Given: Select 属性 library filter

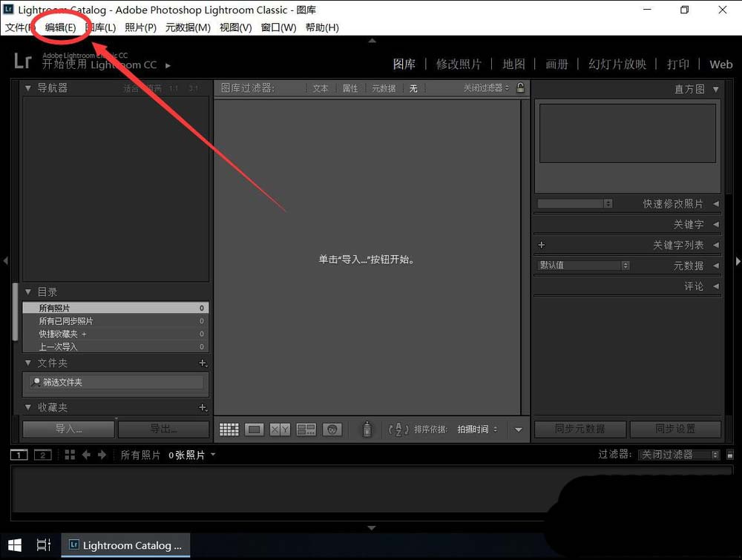Looking at the screenshot, I should pos(350,88).
